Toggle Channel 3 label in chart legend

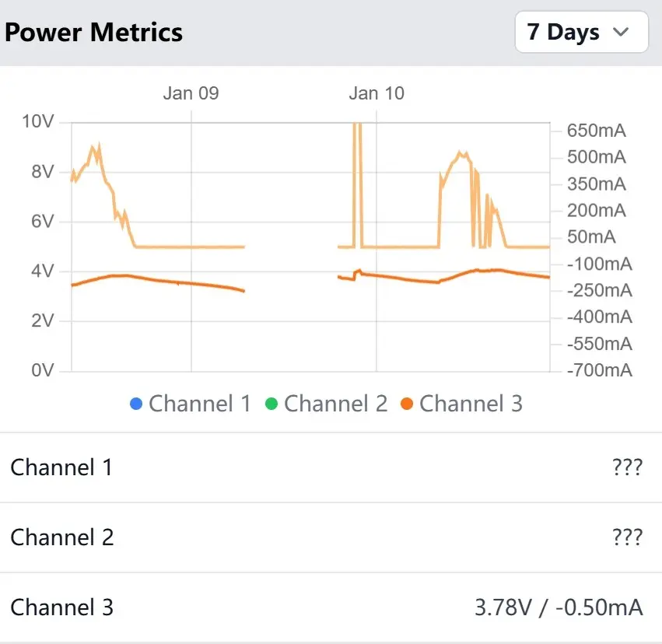[x=471, y=404]
